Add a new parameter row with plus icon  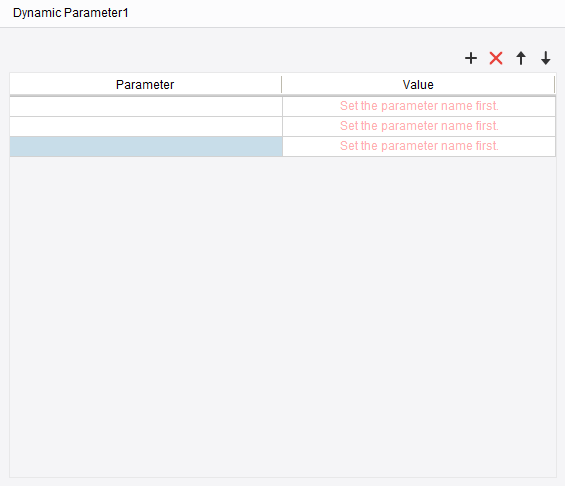[471, 58]
